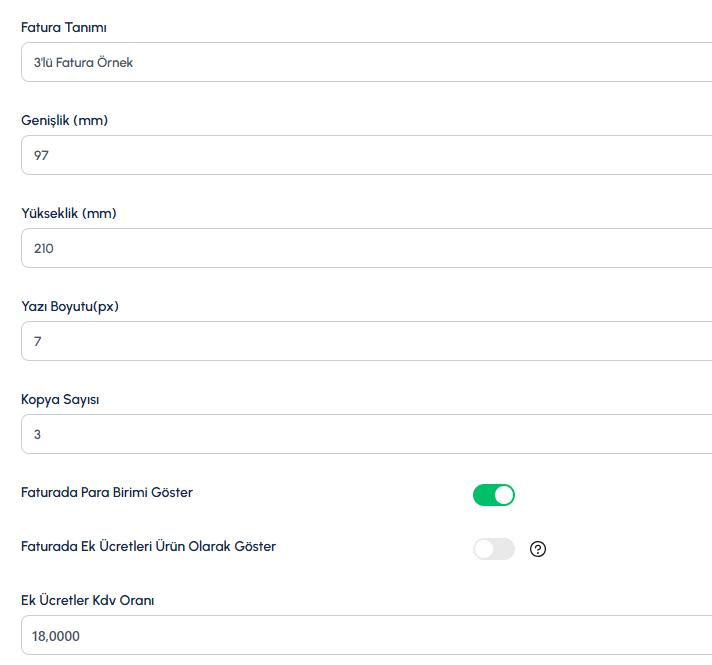
Task: Click the Ek Ücretler Kdv Oranı input
Action: (x=366, y=635)
